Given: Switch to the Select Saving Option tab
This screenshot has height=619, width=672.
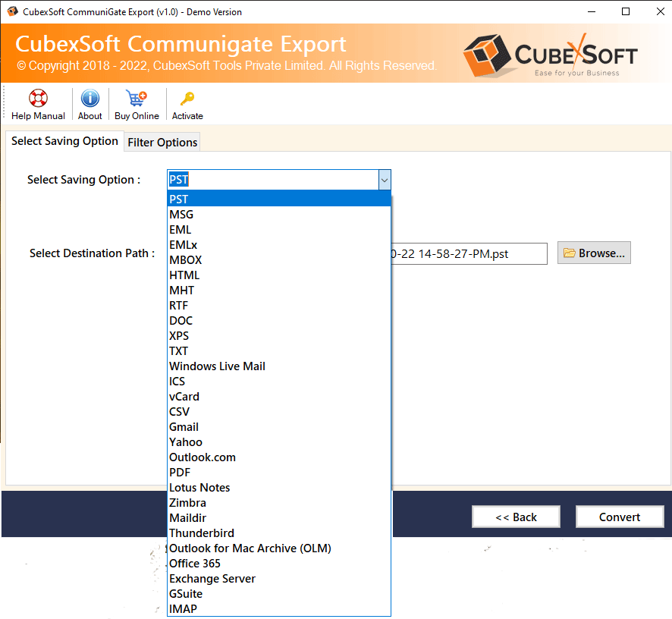Looking at the screenshot, I should coord(64,141).
